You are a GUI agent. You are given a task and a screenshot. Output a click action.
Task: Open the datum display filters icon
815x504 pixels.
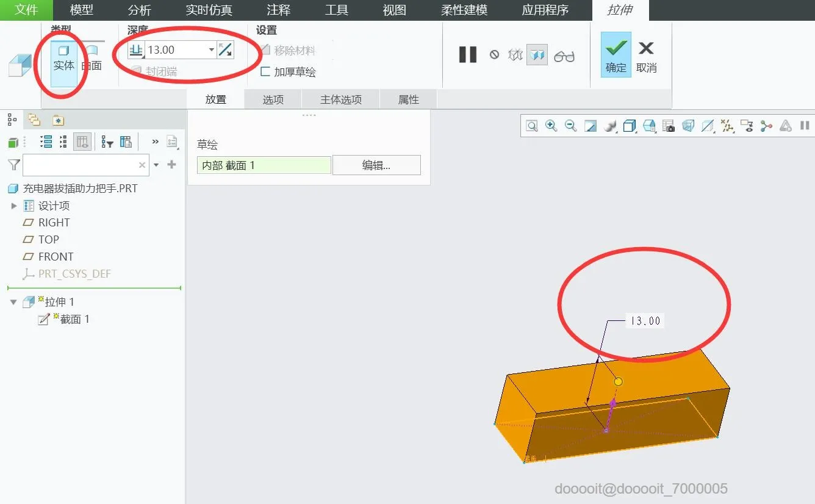pyautogui.click(x=727, y=126)
